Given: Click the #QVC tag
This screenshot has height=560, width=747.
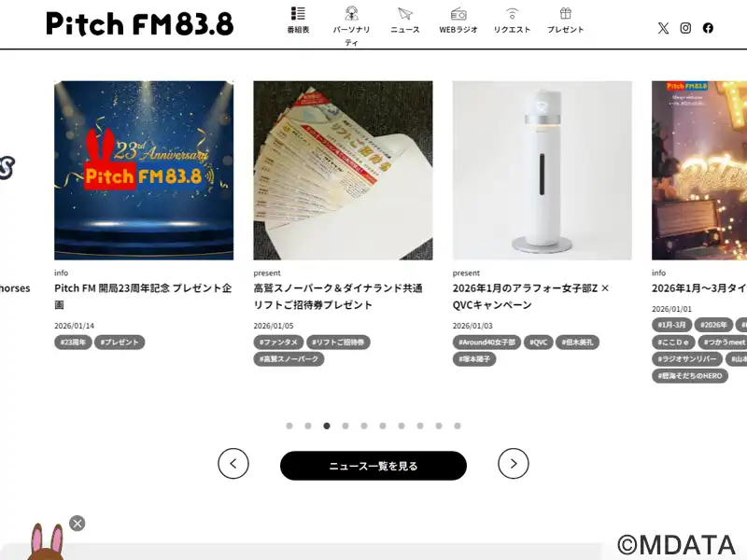Looking at the screenshot, I should tap(539, 342).
